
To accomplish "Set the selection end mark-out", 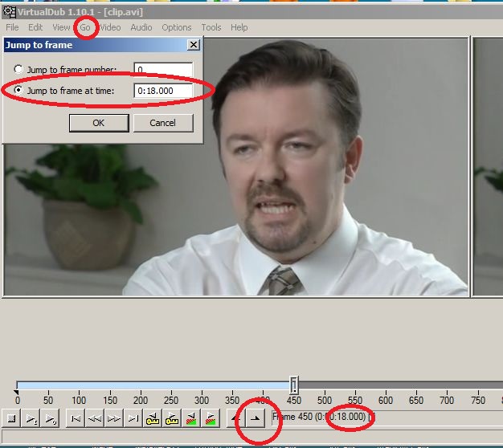I will tap(256, 418).
